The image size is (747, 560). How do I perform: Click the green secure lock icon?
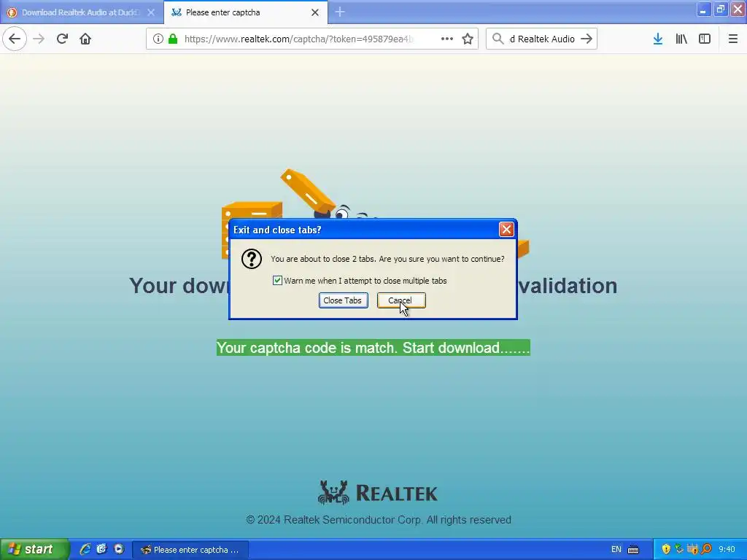[173, 39]
